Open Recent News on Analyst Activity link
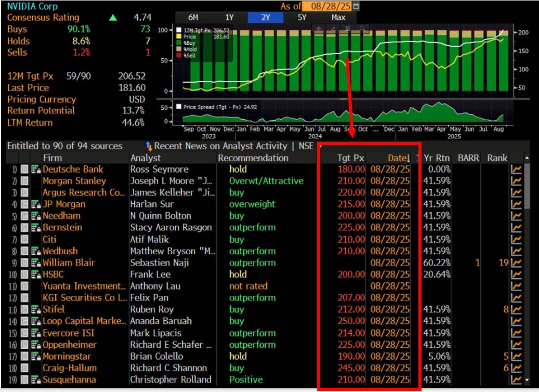This screenshot has width=539, height=392. click(220, 146)
